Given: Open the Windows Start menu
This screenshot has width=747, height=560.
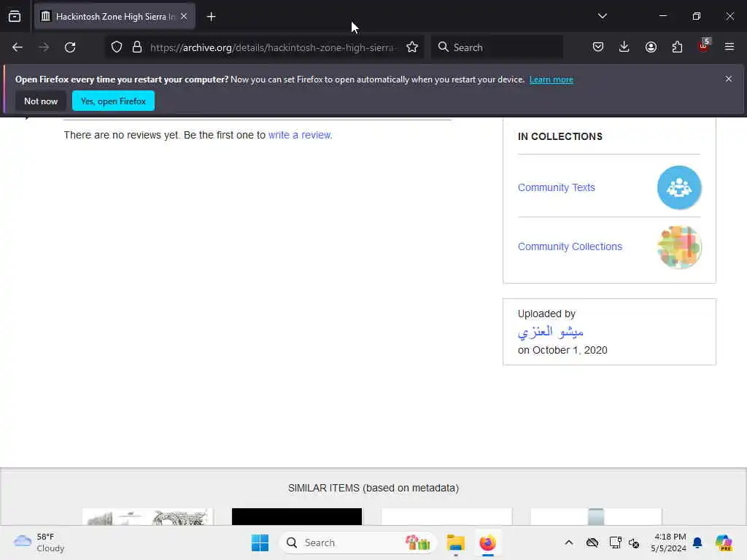Looking at the screenshot, I should point(260,542).
